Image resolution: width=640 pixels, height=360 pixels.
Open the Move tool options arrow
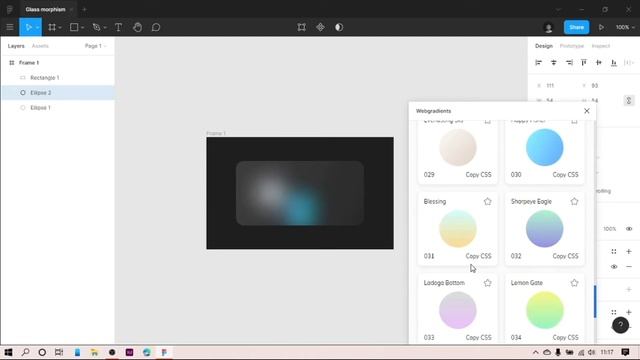pyautogui.click(x=38, y=28)
